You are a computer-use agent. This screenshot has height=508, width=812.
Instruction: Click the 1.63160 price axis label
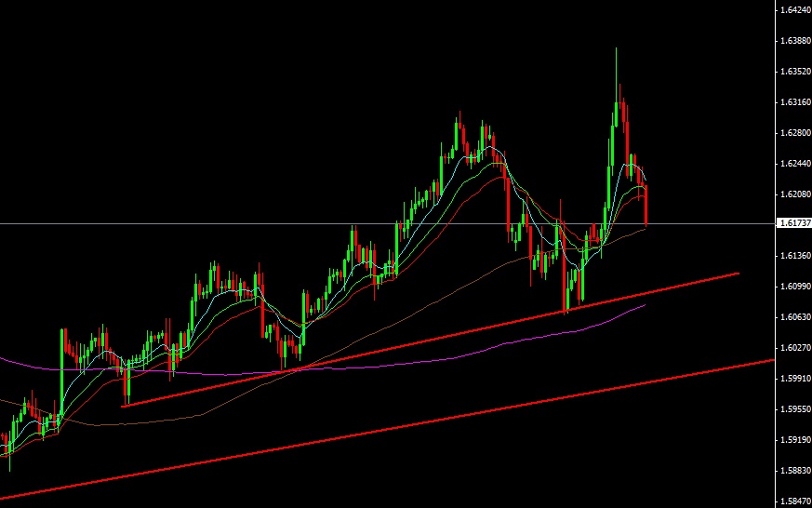click(795, 102)
